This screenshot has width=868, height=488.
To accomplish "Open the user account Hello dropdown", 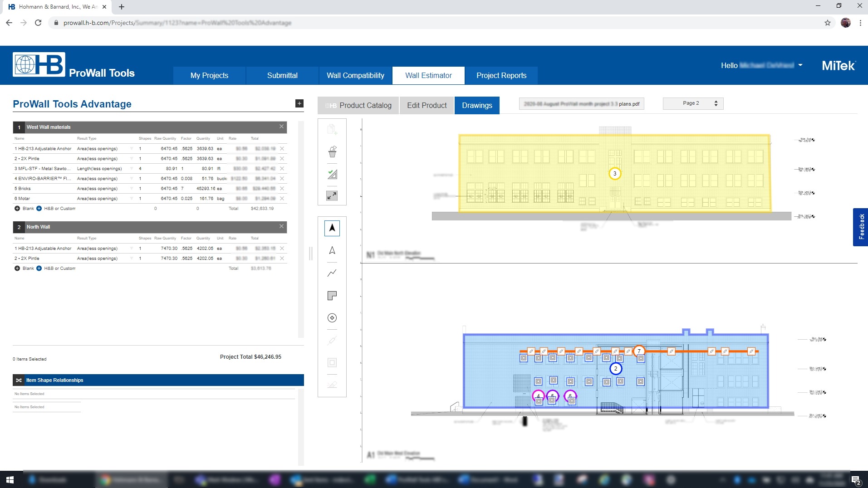I will (x=762, y=65).
